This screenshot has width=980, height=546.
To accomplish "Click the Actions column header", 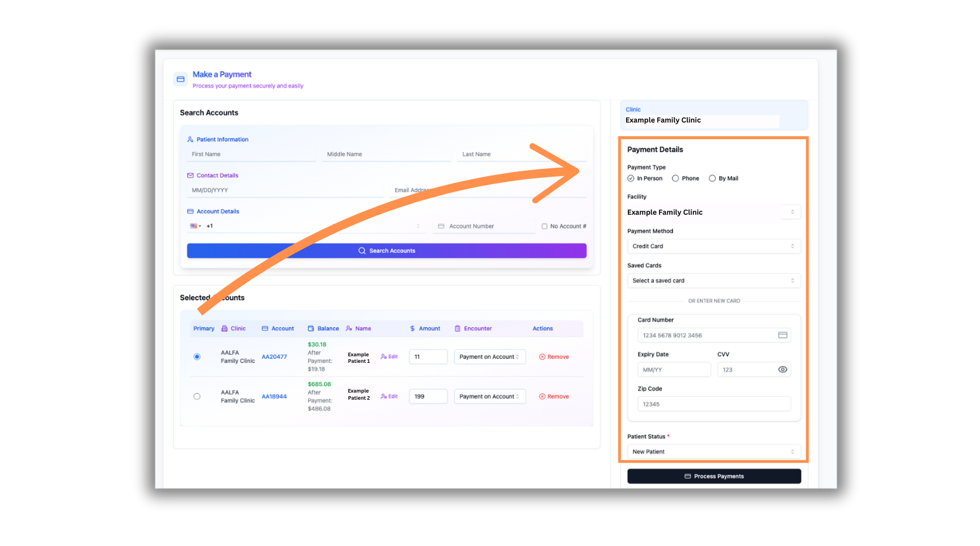I will (543, 328).
